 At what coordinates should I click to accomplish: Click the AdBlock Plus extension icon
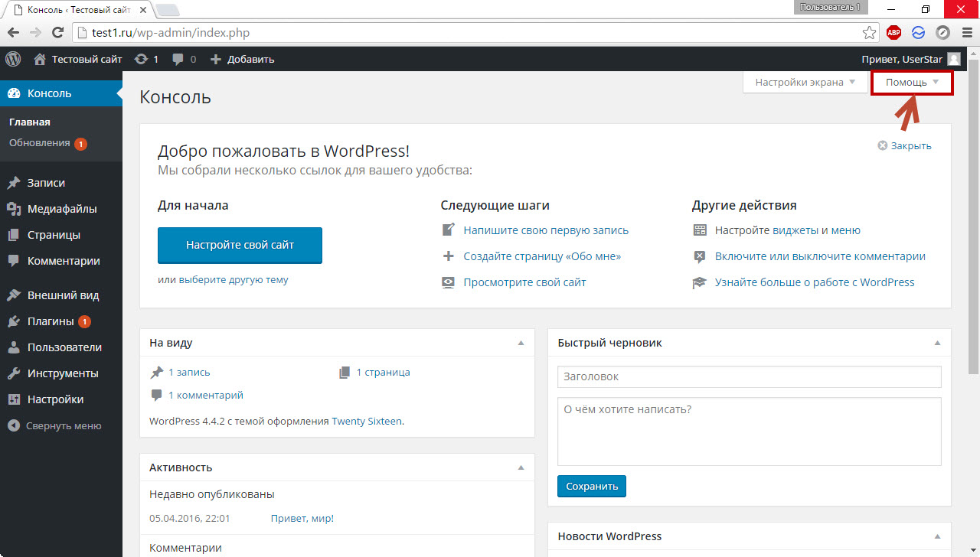[893, 33]
